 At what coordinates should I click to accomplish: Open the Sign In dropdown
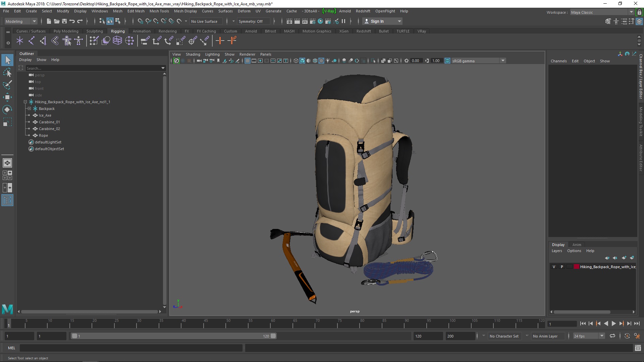(x=382, y=21)
